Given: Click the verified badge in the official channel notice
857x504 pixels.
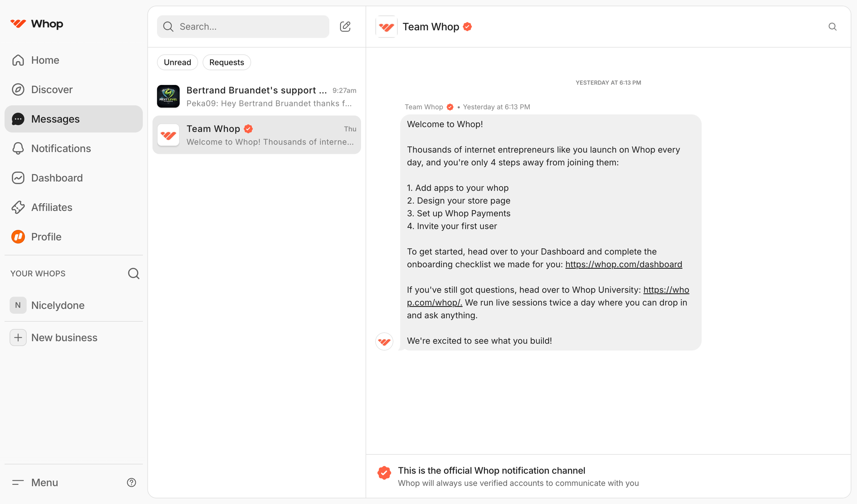Looking at the screenshot, I should (384, 473).
